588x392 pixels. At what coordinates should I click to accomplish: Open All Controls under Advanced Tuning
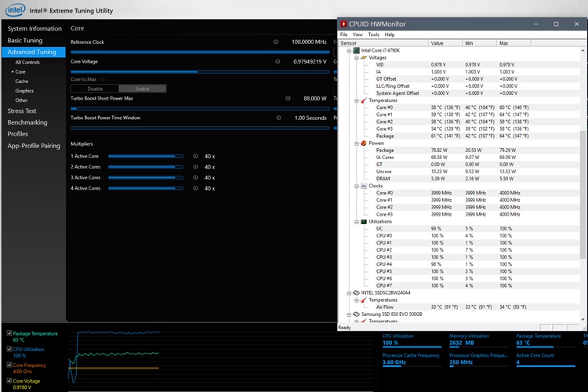27,62
